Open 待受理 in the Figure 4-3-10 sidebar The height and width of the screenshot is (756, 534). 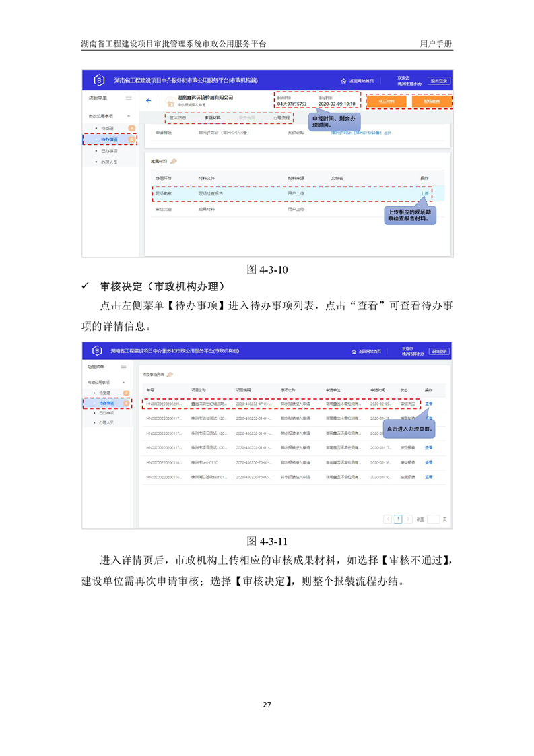pyautogui.click(x=107, y=128)
